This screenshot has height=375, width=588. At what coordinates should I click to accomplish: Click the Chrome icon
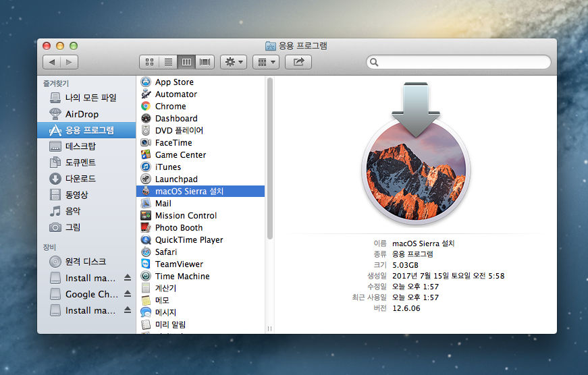tap(146, 106)
